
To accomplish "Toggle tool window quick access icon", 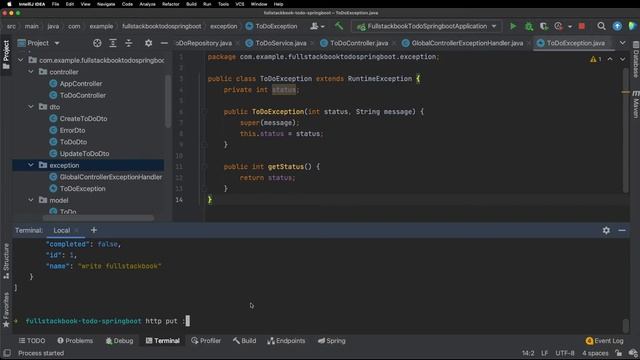I will tap(7, 353).
